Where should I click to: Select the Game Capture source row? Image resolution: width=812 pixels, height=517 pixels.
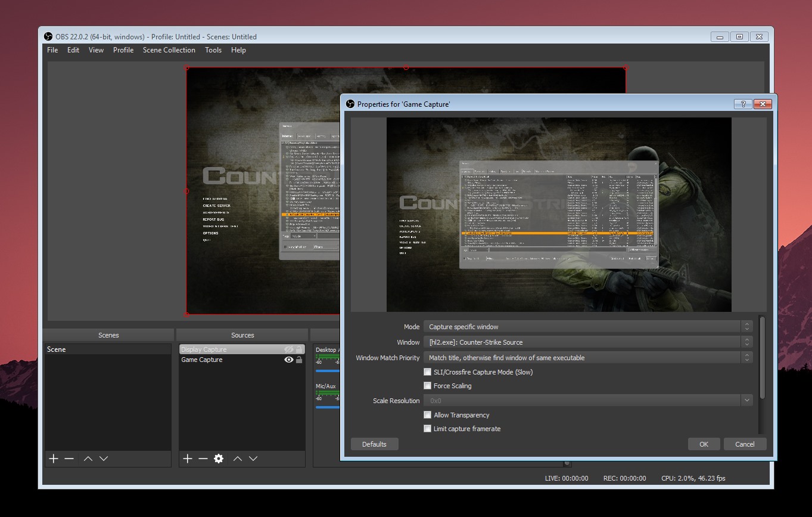pyautogui.click(x=242, y=360)
